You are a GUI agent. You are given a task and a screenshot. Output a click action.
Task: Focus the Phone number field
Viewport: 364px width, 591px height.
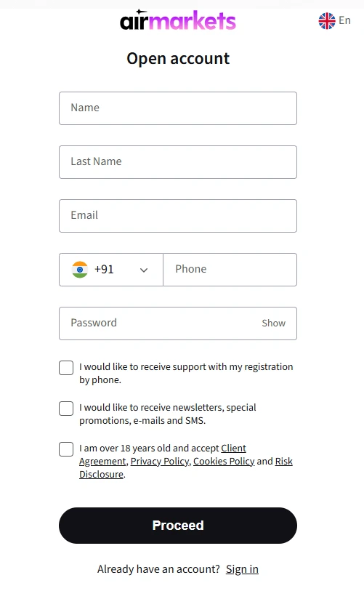(x=230, y=270)
